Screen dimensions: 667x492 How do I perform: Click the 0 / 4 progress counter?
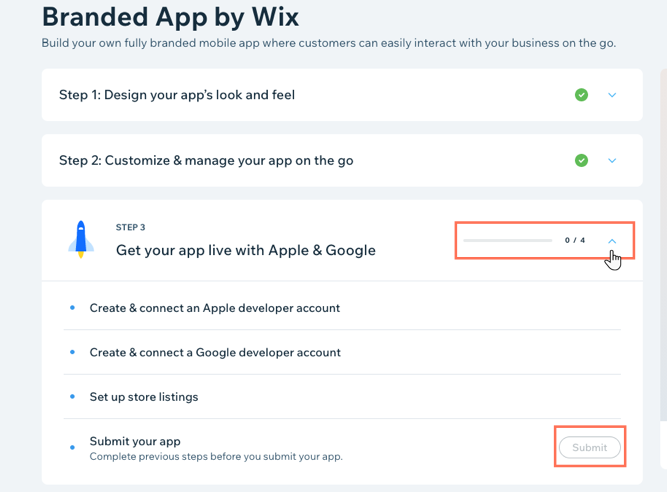(x=575, y=240)
